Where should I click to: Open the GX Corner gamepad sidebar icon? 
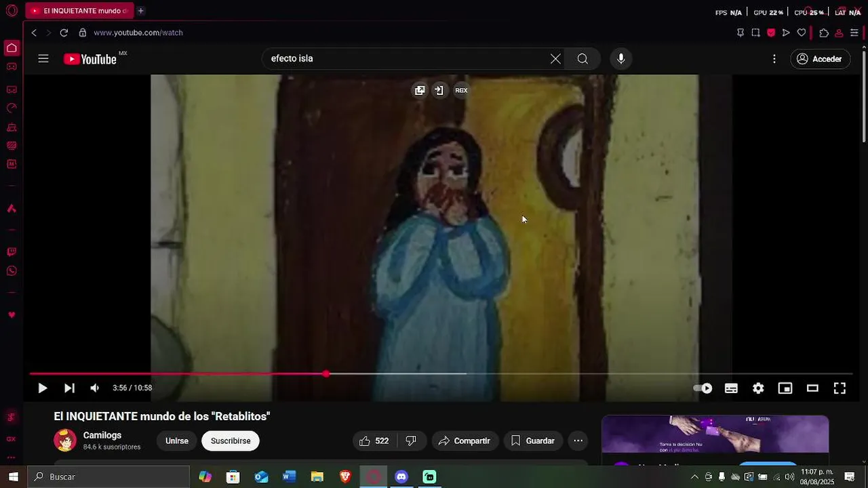point(12,66)
